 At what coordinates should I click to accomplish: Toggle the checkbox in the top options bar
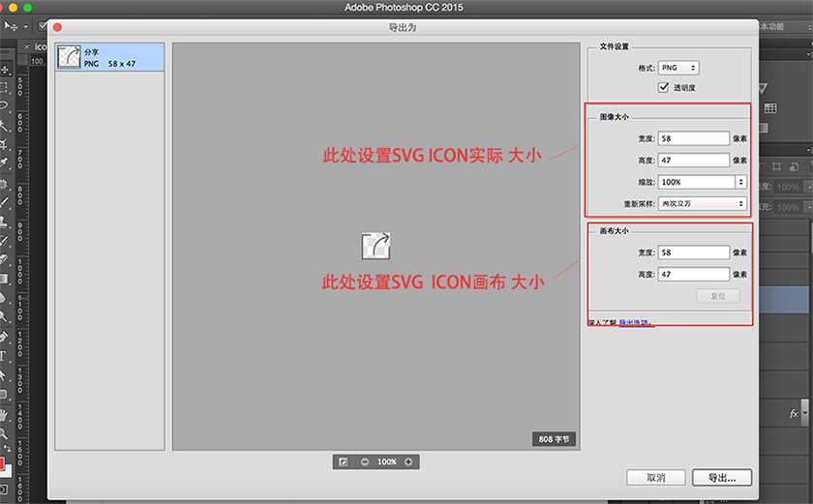43,26
